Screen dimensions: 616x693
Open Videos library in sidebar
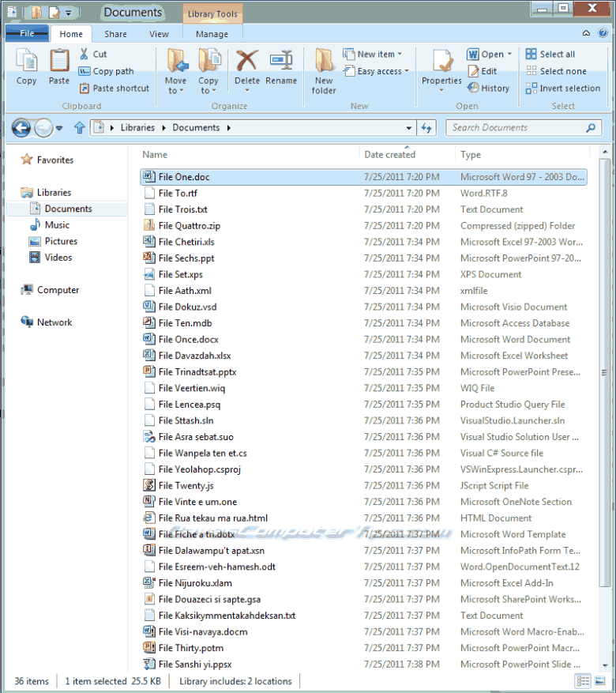(x=51, y=258)
